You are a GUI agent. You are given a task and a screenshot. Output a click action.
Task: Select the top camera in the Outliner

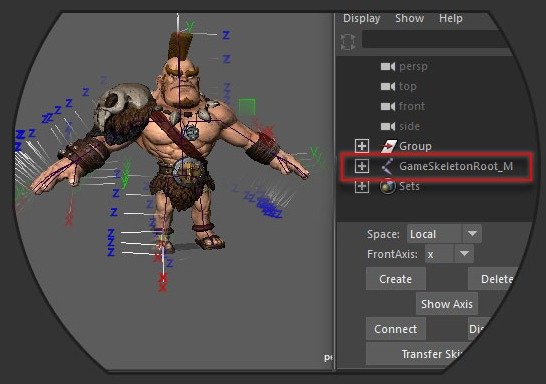pos(408,86)
